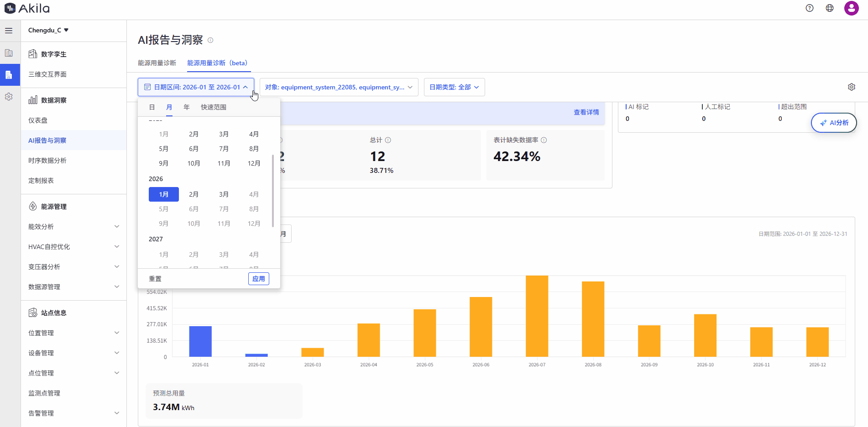Open the language globe icon
The height and width of the screenshot is (427, 868).
[829, 8]
